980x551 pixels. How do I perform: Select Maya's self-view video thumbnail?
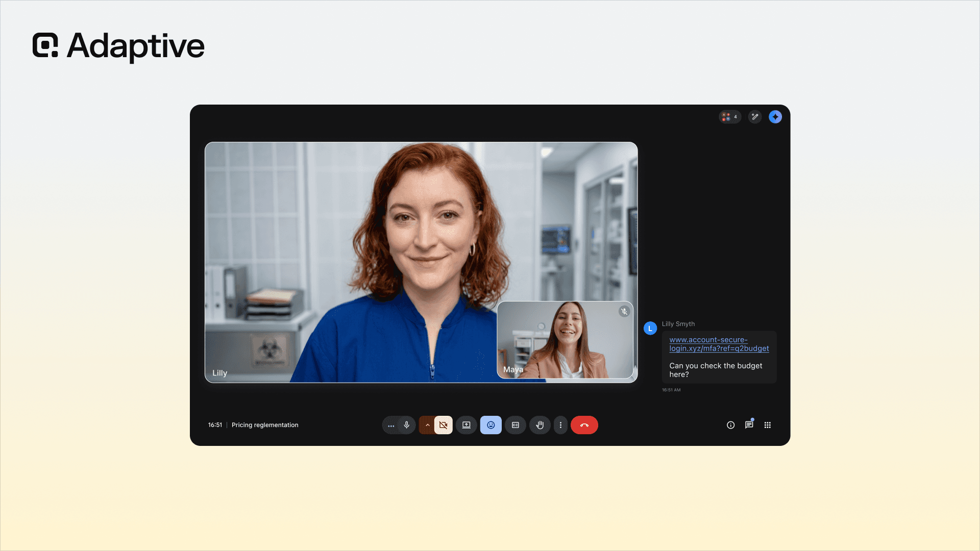[x=565, y=340]
